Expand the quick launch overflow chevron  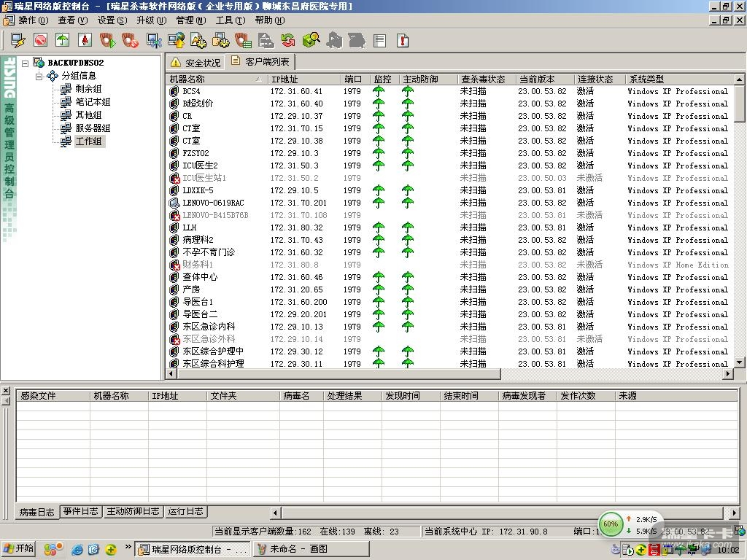pyautogui.click(x=128, y=547)
